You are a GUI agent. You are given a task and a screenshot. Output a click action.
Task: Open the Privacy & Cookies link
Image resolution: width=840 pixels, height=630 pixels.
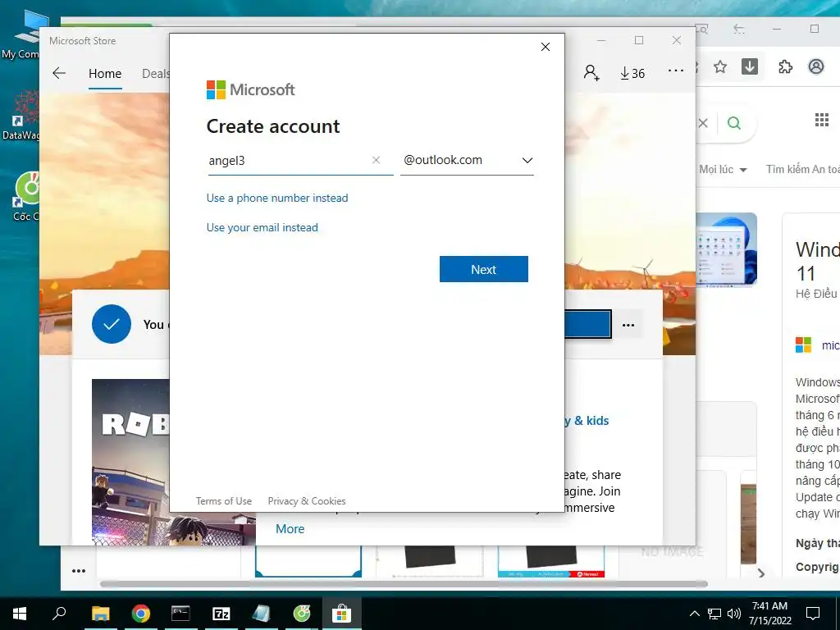coord(307,501)
